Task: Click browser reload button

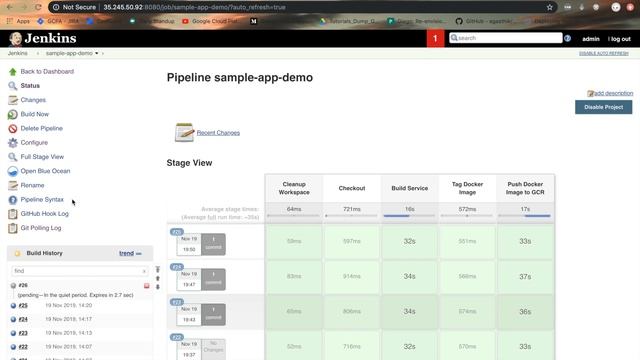Action: click(38, 7)
